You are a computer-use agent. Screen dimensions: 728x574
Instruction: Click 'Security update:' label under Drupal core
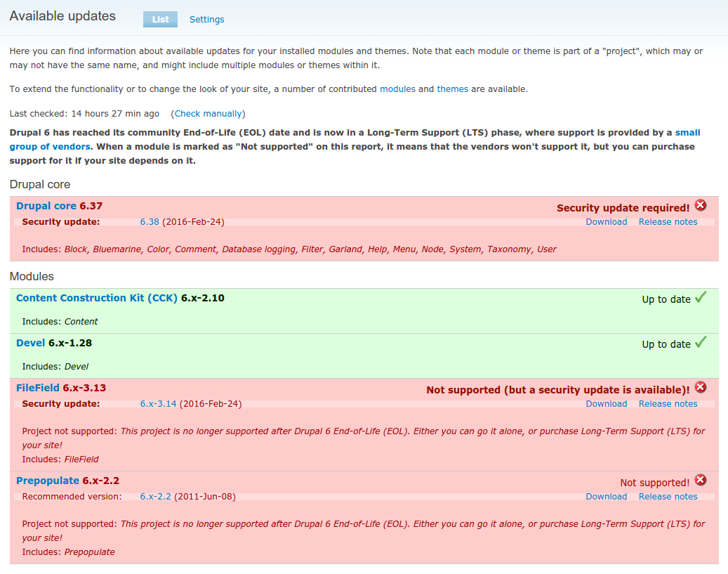tap(61, 222)
